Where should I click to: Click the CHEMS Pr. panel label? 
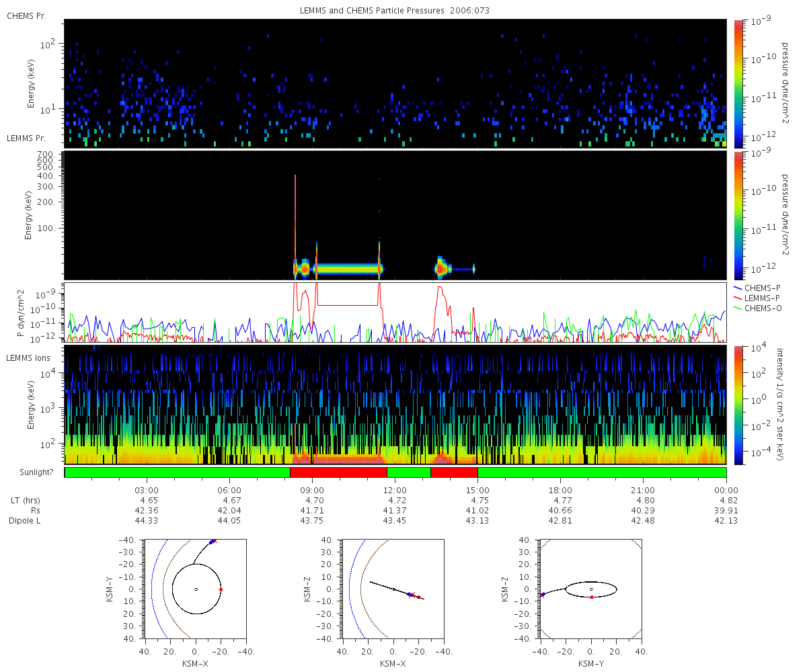tap(26, 15)
